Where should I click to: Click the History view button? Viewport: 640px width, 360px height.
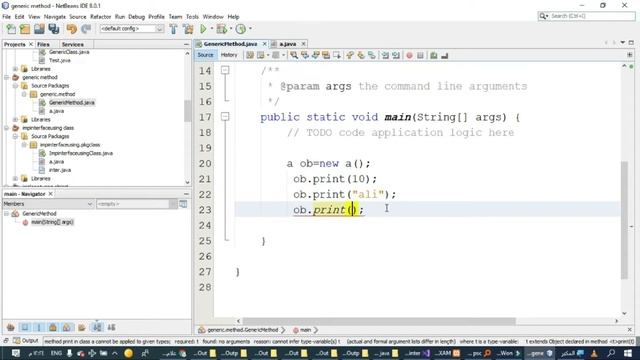point(229,55)
